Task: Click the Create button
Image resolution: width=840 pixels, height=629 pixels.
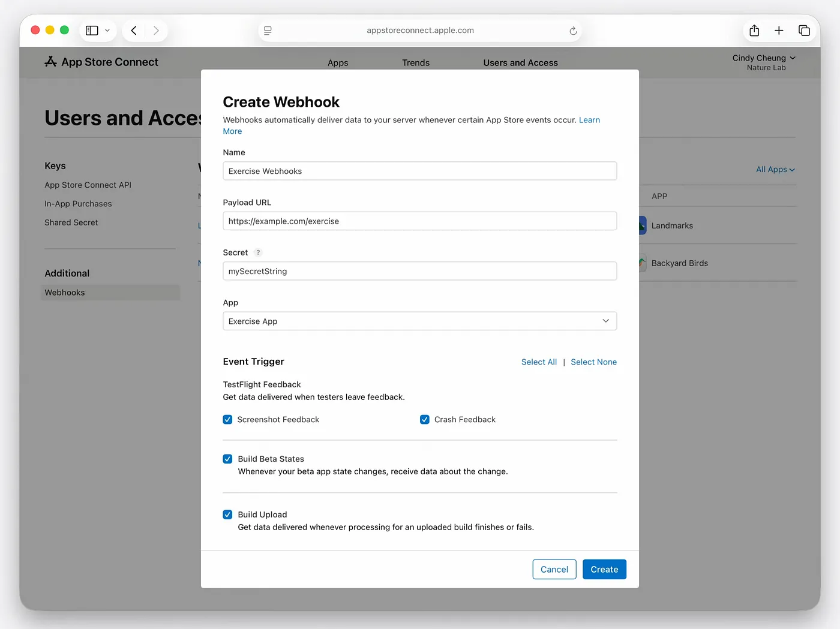Action: [604, 570]
